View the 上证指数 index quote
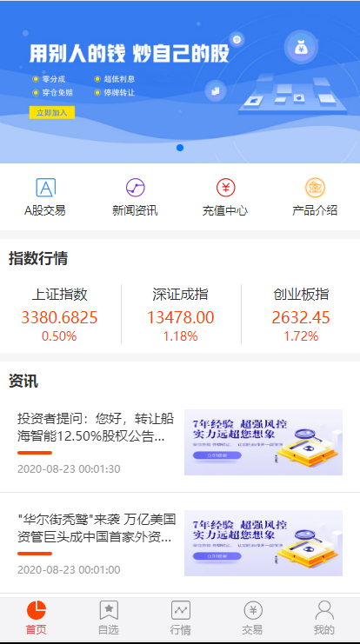This screenshot has height=644, width=360. pos(60,314)
